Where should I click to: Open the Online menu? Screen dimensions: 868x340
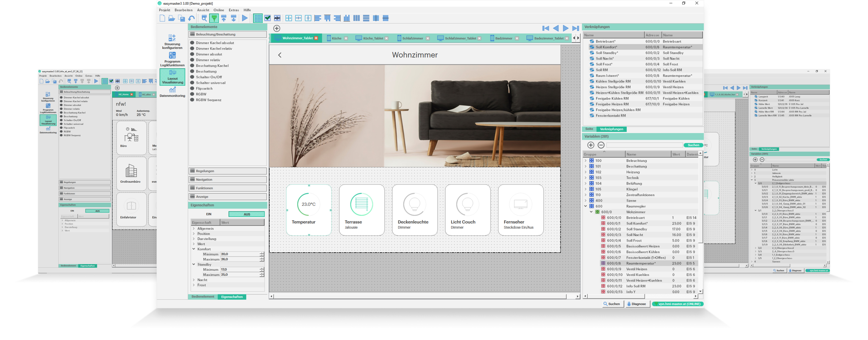[x=219, y=10]
